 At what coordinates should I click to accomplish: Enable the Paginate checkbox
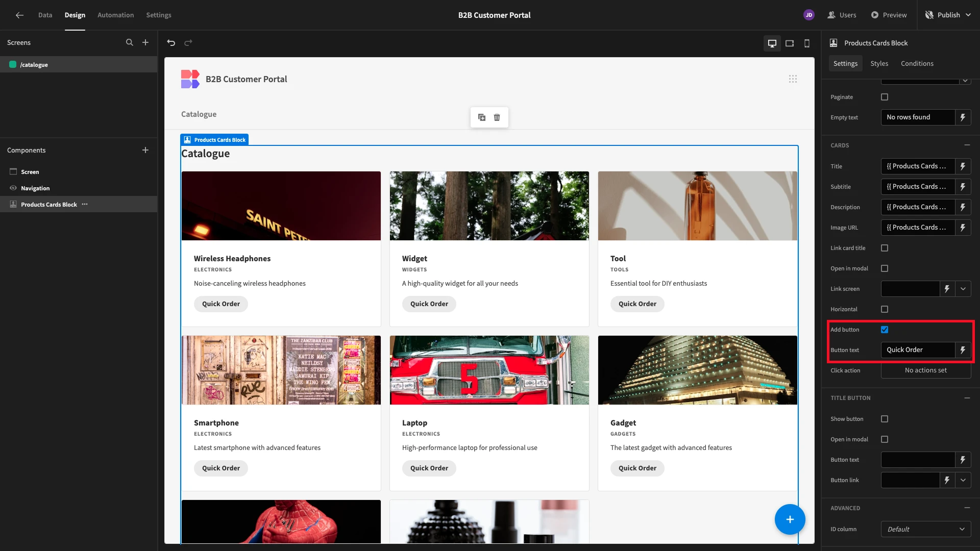[x=885, y=97]
